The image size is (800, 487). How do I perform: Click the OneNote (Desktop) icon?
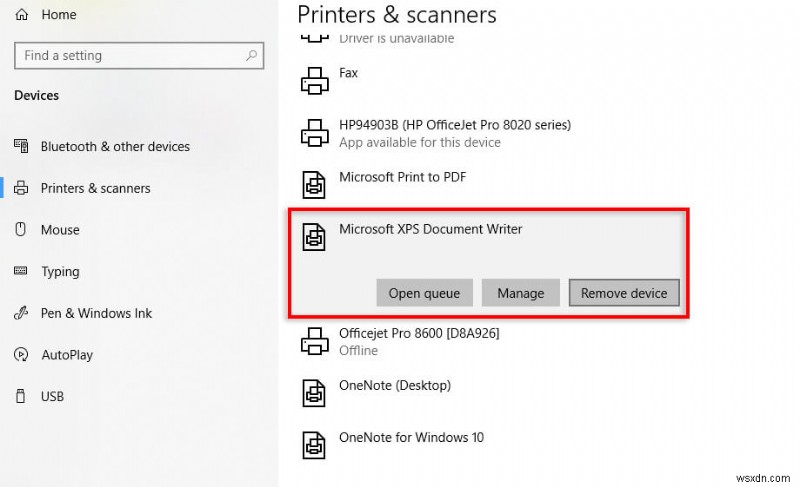pos(314,393)
